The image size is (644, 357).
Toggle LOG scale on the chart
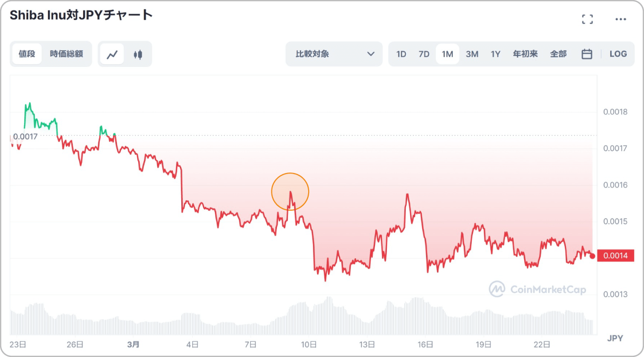618,54
